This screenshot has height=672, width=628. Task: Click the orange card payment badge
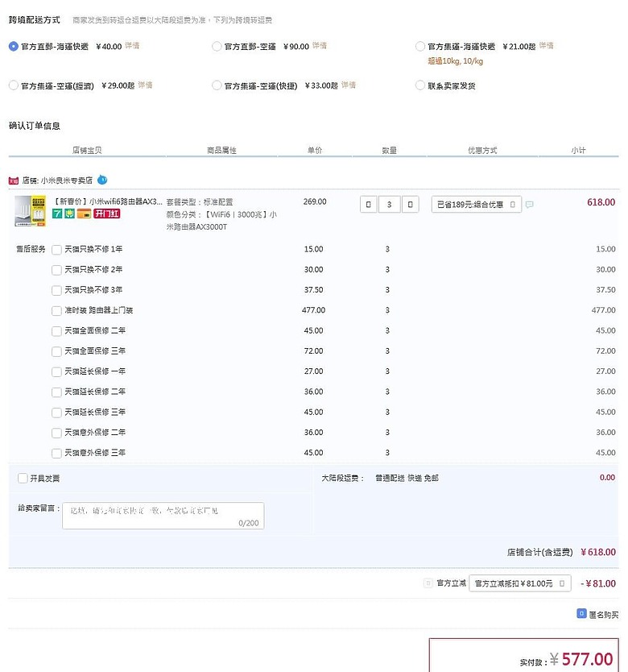(84, 213)
